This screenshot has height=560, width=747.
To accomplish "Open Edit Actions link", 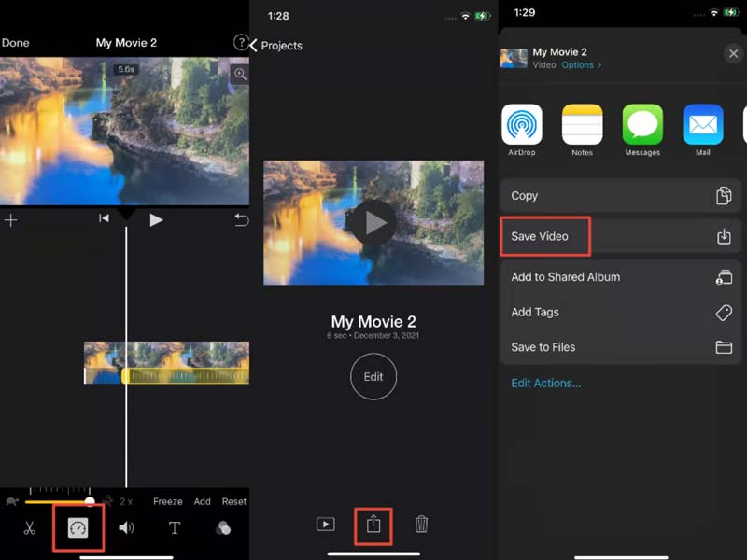I will 545,383.
